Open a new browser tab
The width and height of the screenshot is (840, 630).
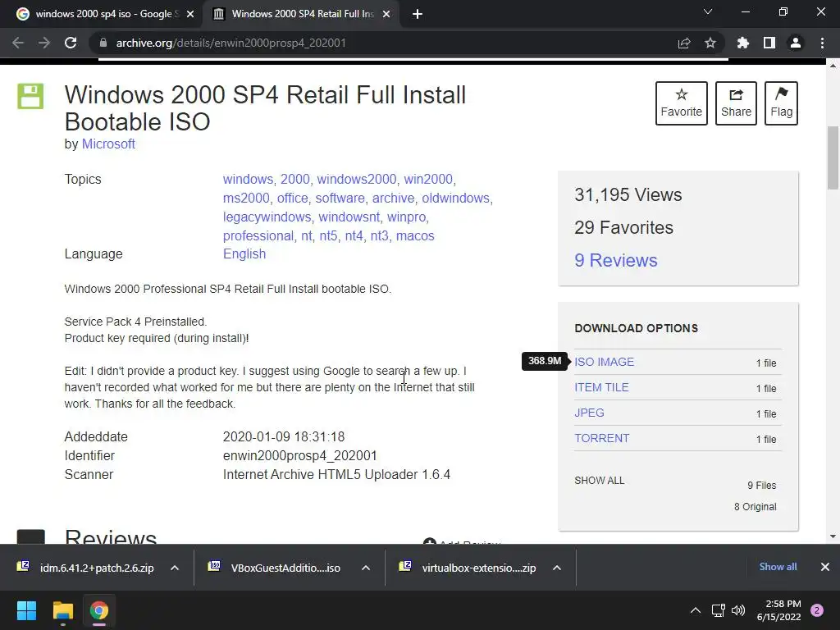418,14
